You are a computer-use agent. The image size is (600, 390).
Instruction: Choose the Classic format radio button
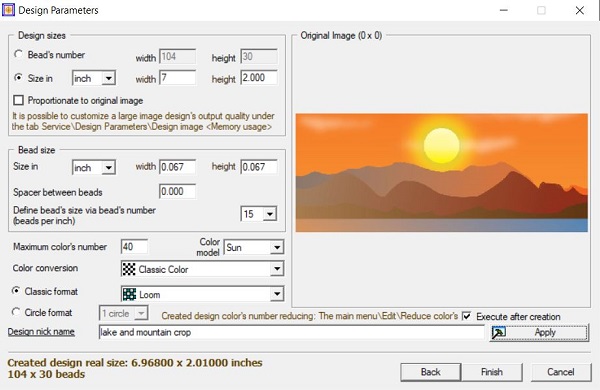click(16, 291)
